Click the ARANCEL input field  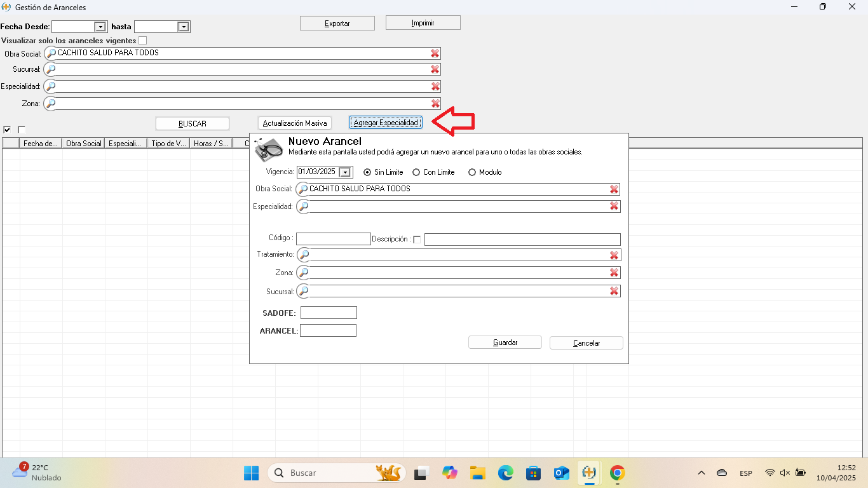[x=328, y=330]
